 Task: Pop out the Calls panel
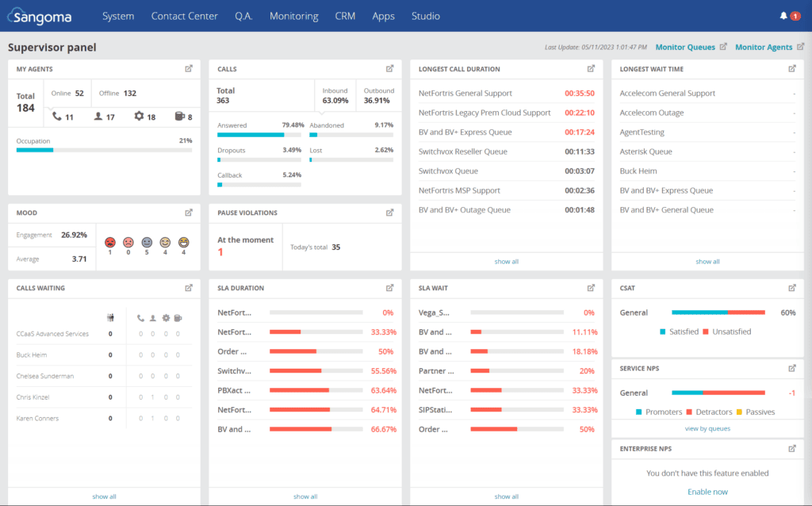pos(390,69)
